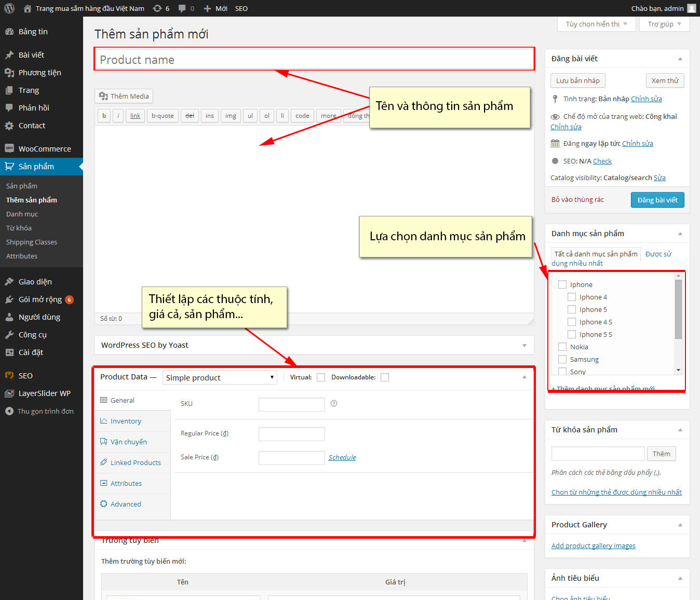Collapse the Đăng bài viết panel

tap(680, 59)
